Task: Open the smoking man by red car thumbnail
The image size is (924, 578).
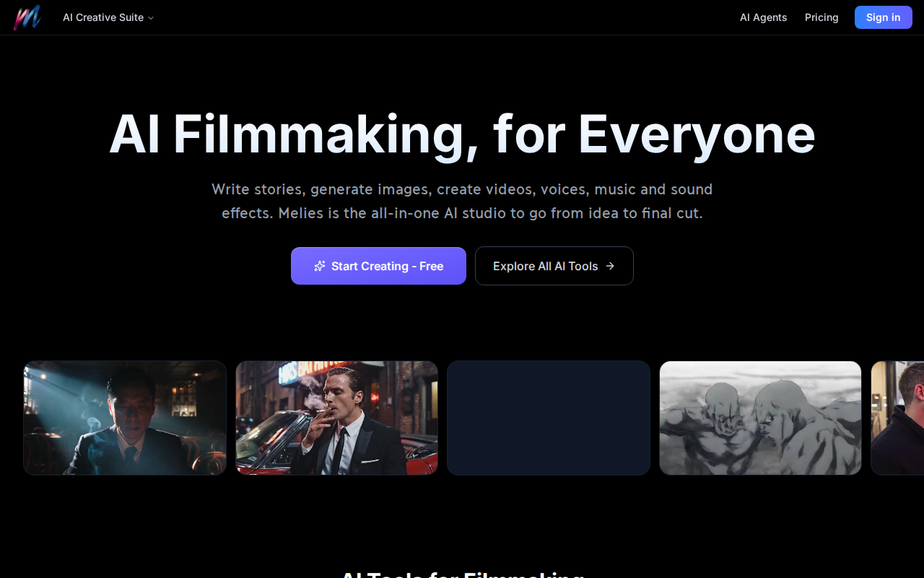Action: point(336,418)
